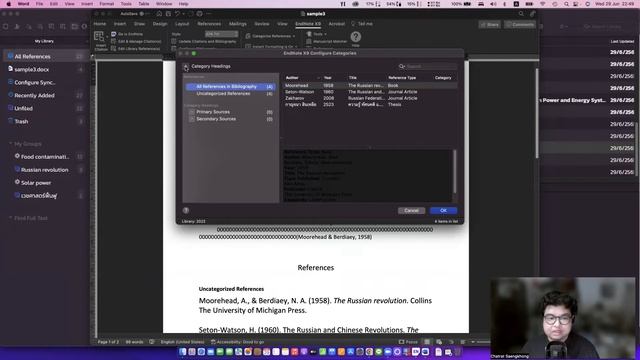This screenshot has width=640, height=360.
Task: Open Categorize References dropdown
Action: click(271, 36)
